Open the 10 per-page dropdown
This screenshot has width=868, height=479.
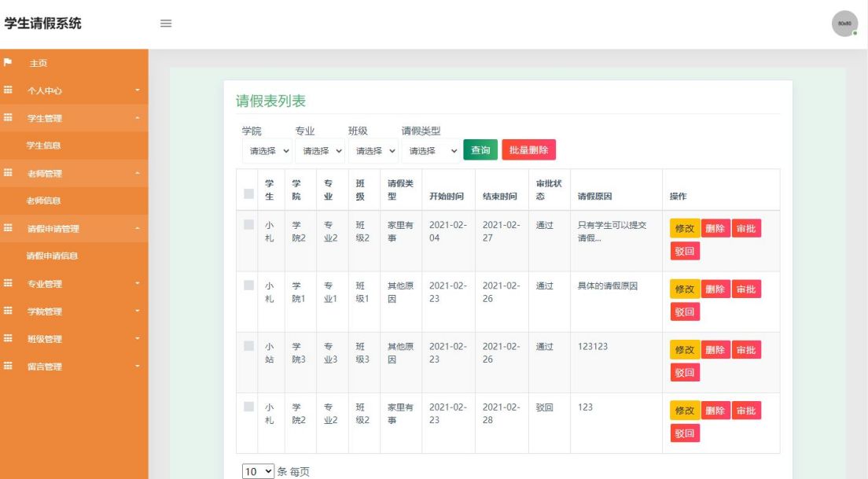pos(258,471)
